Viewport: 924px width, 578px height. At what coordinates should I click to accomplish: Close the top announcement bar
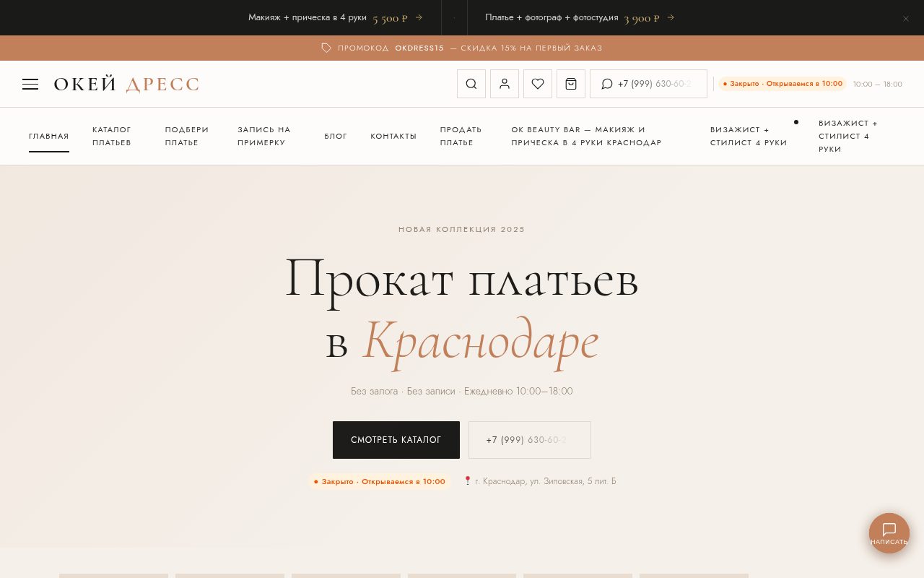[906, 18]
